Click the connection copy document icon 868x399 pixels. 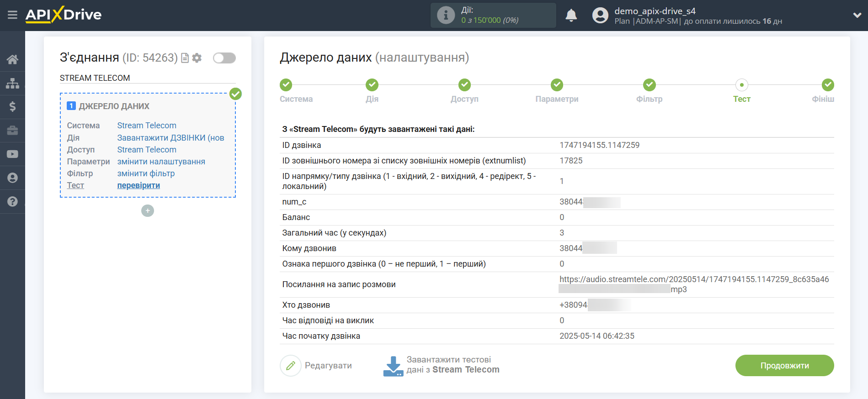[x=185, y=58]
